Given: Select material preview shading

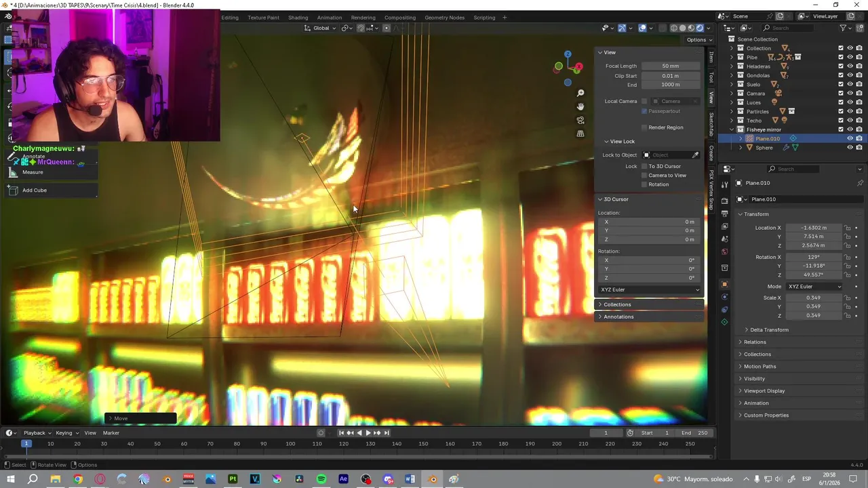Looking at the screenshot, I should (691, 28).
